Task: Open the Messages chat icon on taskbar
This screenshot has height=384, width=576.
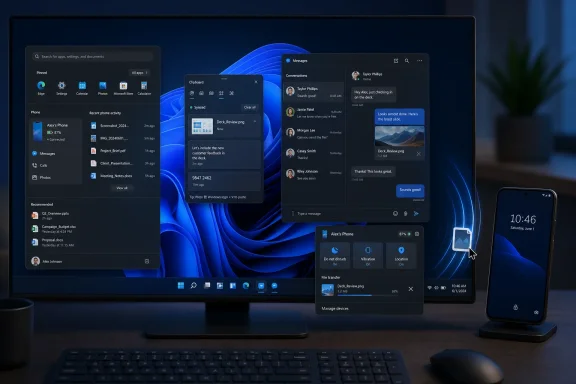Action: click(274, 286)
